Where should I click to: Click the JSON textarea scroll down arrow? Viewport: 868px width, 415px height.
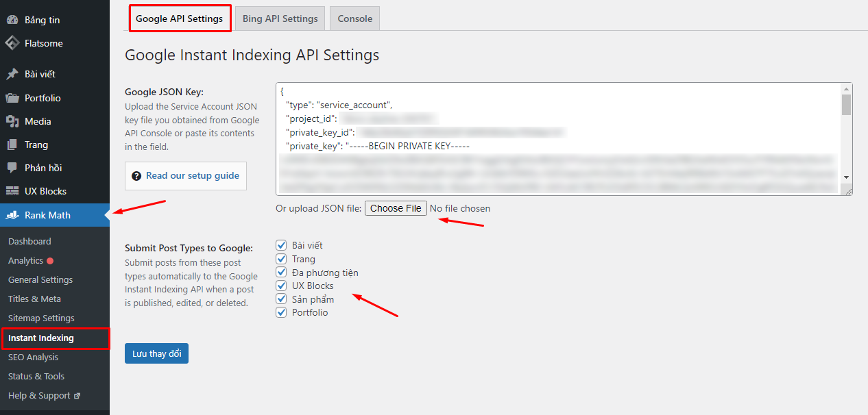click(x=847, y=177)
